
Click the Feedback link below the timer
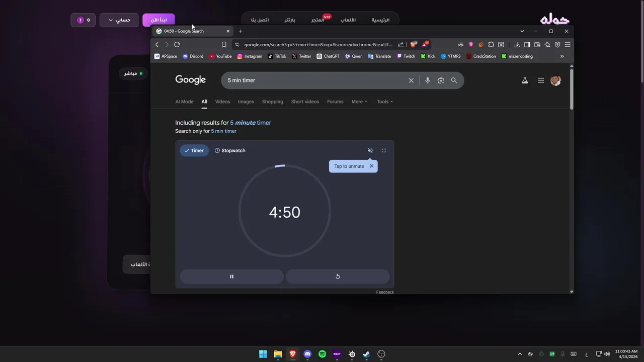(385, 292)
